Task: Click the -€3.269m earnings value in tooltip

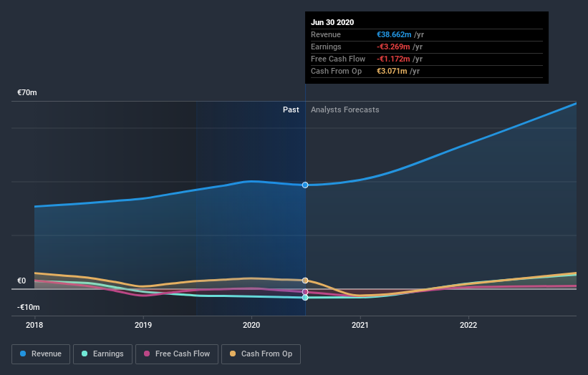Action: point(393,47)
